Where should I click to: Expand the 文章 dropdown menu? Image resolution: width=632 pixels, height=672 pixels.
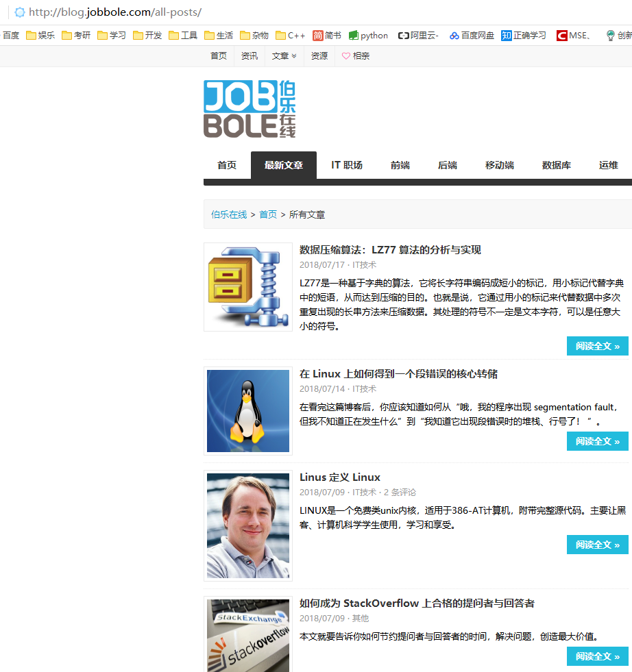pos(284,55)
